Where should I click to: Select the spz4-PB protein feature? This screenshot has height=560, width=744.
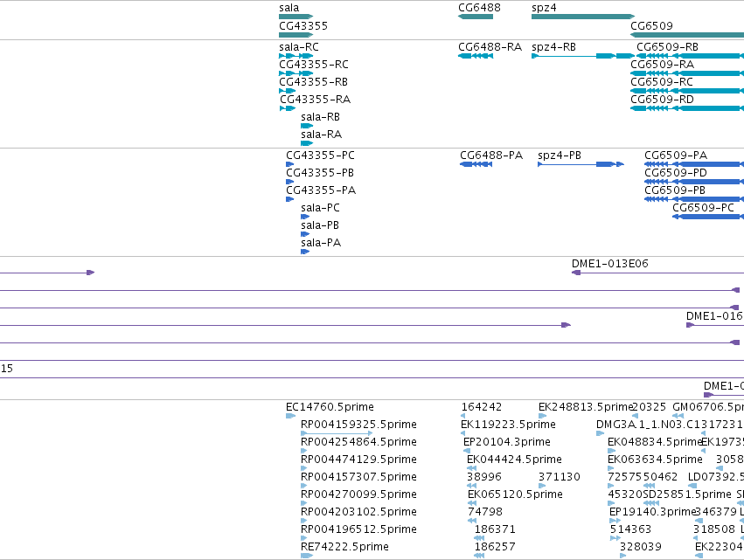click(x=581, y=164)
